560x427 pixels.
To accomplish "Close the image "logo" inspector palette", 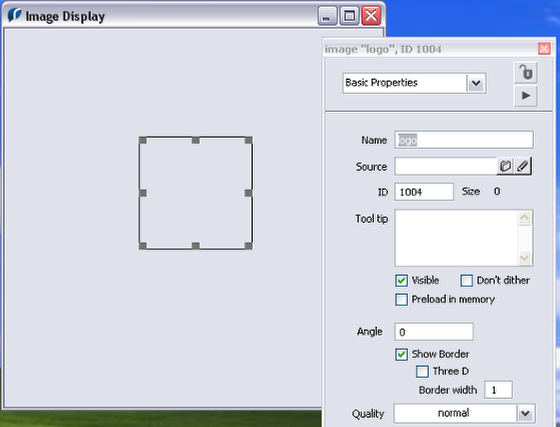I will [x=544, y=49].
